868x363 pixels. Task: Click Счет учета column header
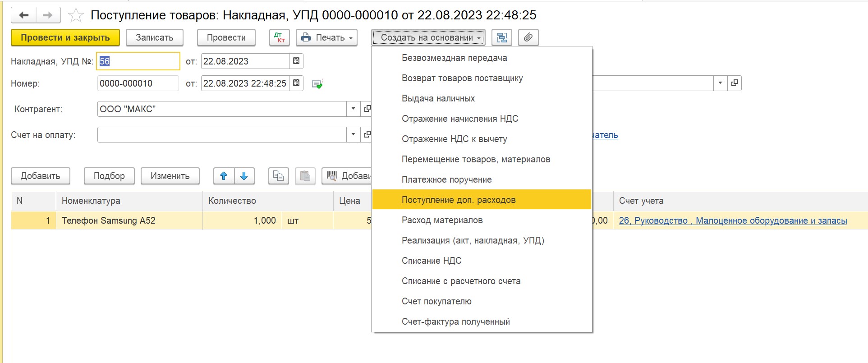point(740,201)
